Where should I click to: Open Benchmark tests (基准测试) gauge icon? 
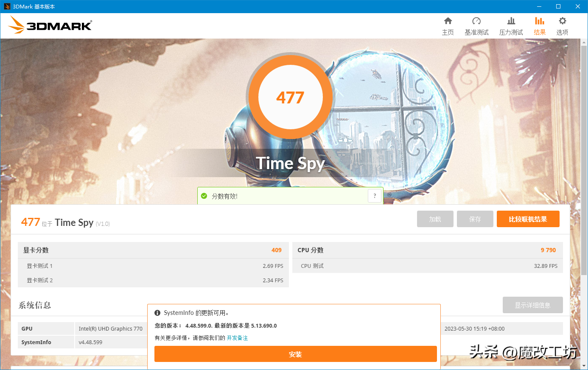(x=476, y=21)
